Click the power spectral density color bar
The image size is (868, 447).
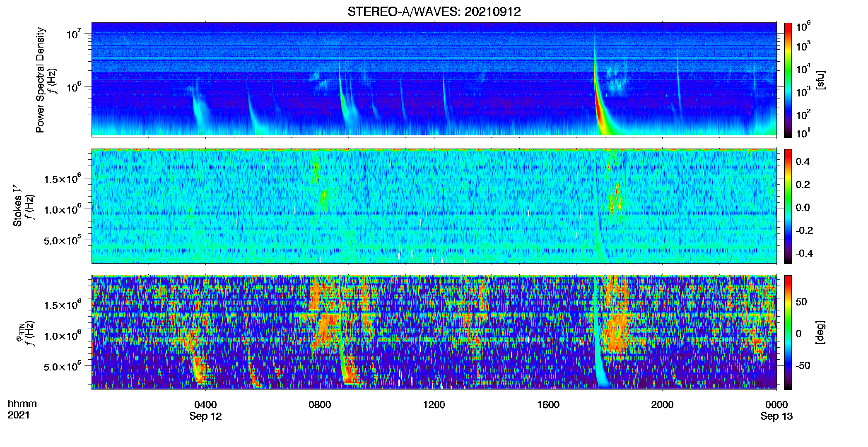coord(788,80)
